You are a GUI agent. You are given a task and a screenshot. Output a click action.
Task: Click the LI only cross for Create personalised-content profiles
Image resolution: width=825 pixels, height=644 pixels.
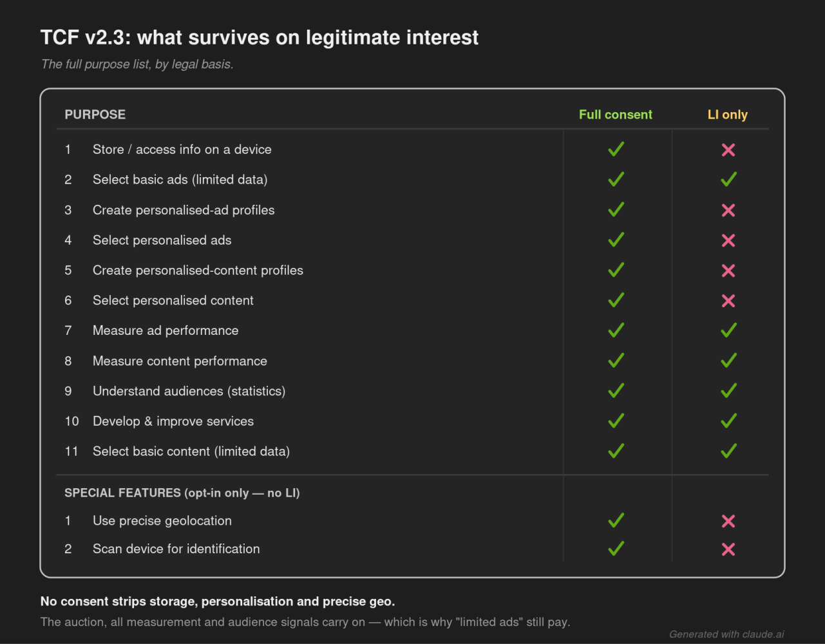[x=728, y=270]
